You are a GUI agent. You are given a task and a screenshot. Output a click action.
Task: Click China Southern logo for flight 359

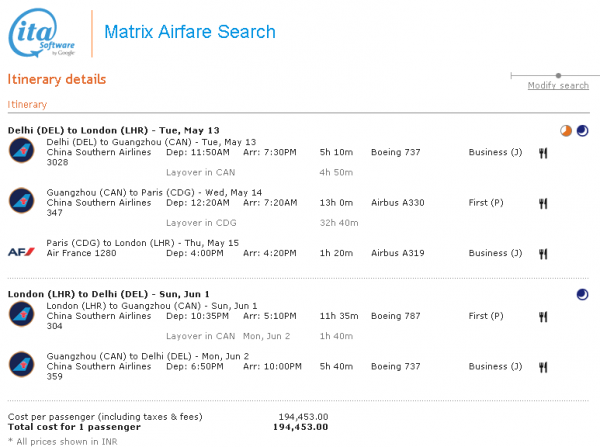(x=22, y=365)
